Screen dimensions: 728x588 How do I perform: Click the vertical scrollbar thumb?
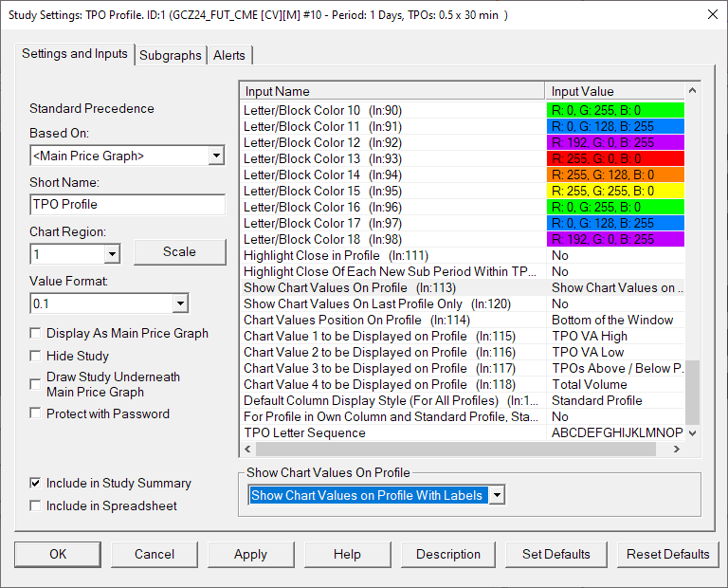[692, 393]
